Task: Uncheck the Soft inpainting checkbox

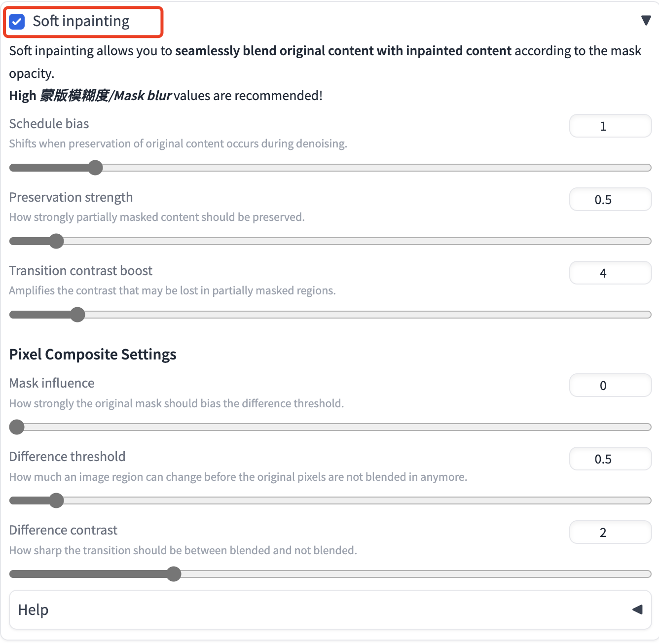Action: pyautogui.click(x=17, y=22)
